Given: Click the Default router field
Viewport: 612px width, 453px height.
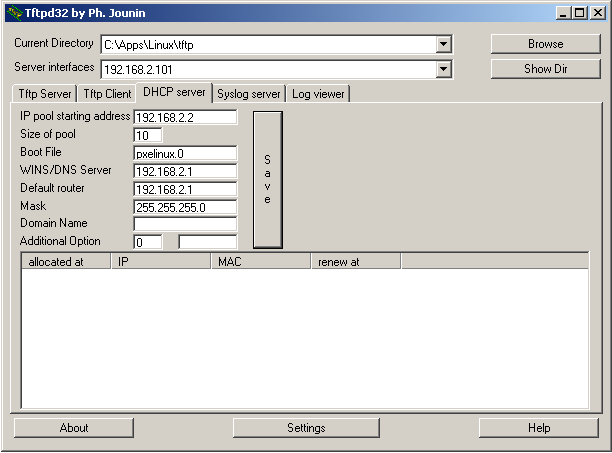Looking at the screenshot, I should pyautogui.click(x=185, y=189).
